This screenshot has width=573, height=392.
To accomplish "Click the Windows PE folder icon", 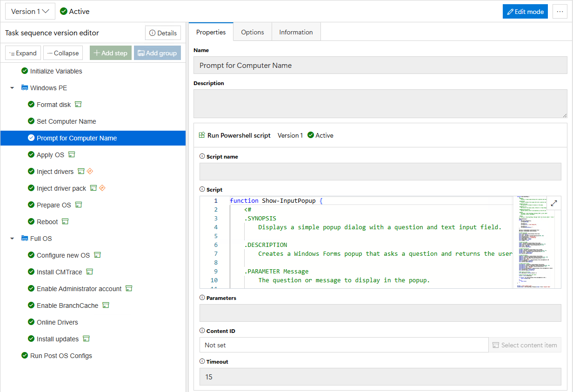I will click(x=25, y=87).
